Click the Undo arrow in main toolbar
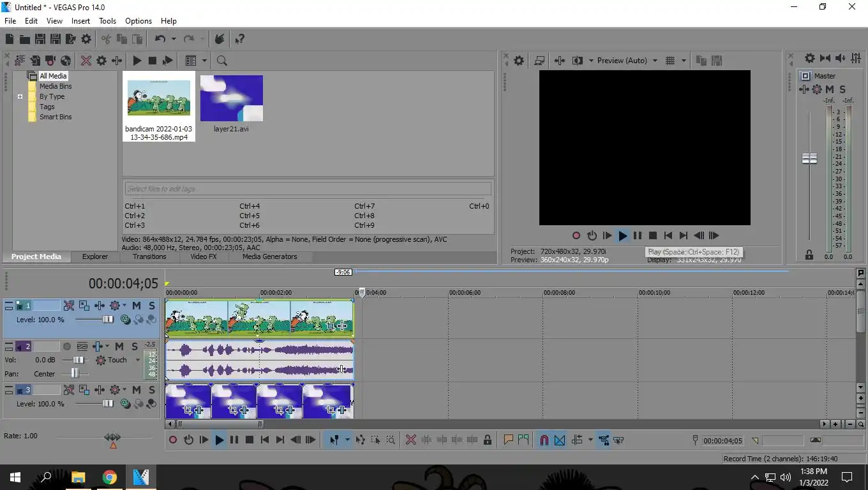This screenshot has height=490, width=868. coord(160,39)
